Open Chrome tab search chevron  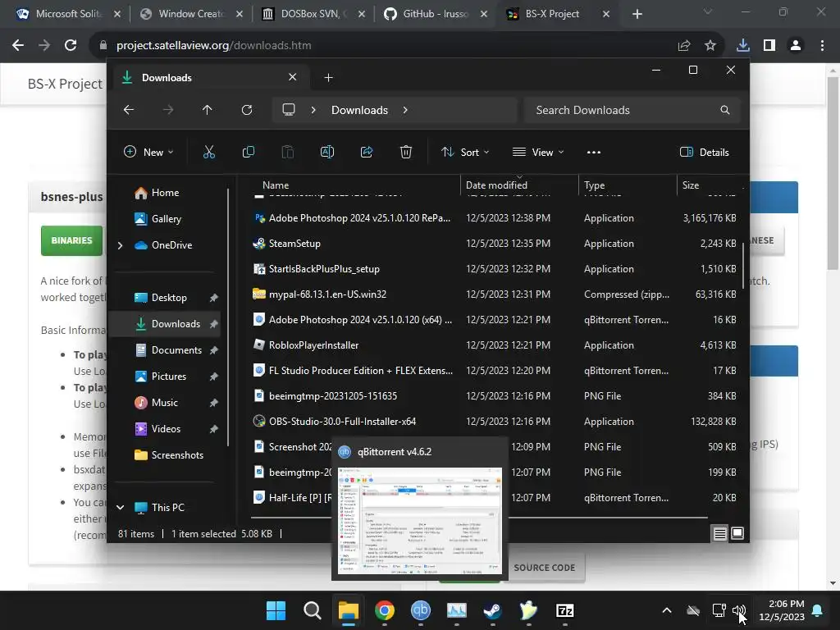pyautogui.click(x=708, y=11)
